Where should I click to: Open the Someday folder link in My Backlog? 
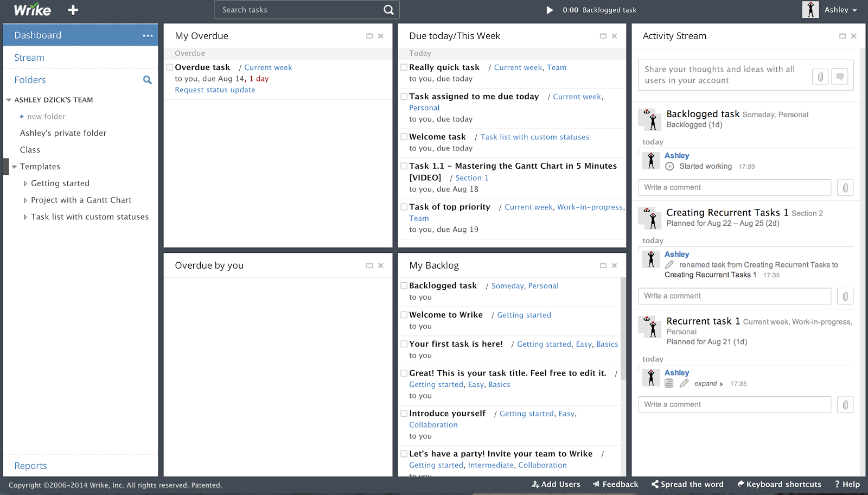[x=508, y=286]
